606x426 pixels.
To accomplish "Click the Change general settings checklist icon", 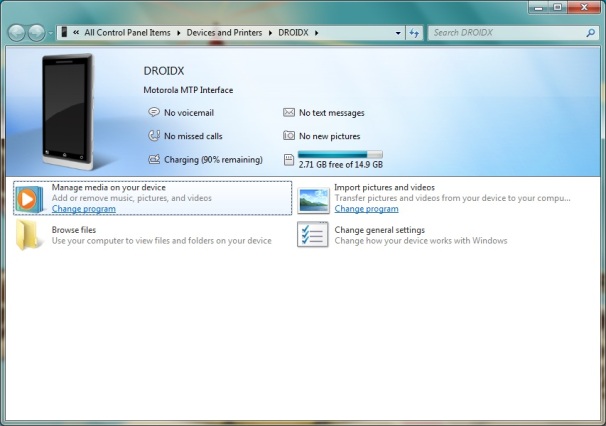I will pyautogui.click(x=313, y=234).
